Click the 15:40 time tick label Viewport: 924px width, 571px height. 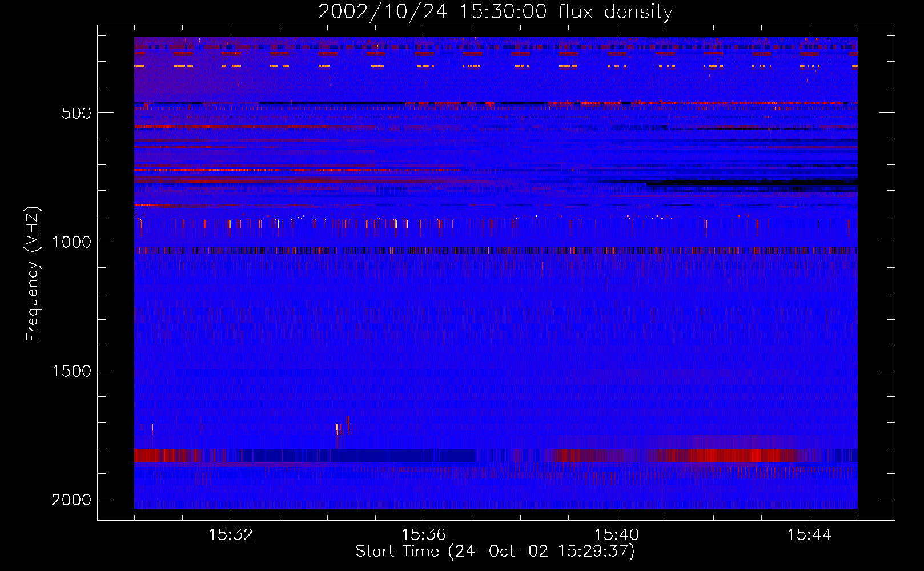pos(617,535)
